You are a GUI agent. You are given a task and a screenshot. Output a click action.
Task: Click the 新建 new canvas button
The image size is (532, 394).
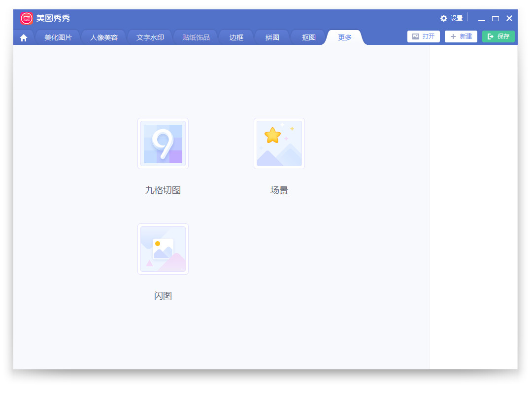pos(461,36)
